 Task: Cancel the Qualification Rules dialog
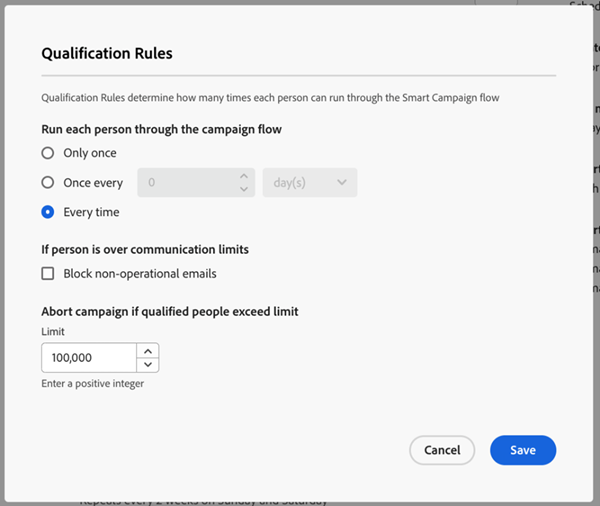(x=442, y=450)
